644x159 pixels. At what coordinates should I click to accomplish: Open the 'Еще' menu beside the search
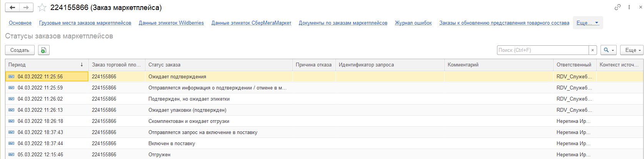[632, 50]
